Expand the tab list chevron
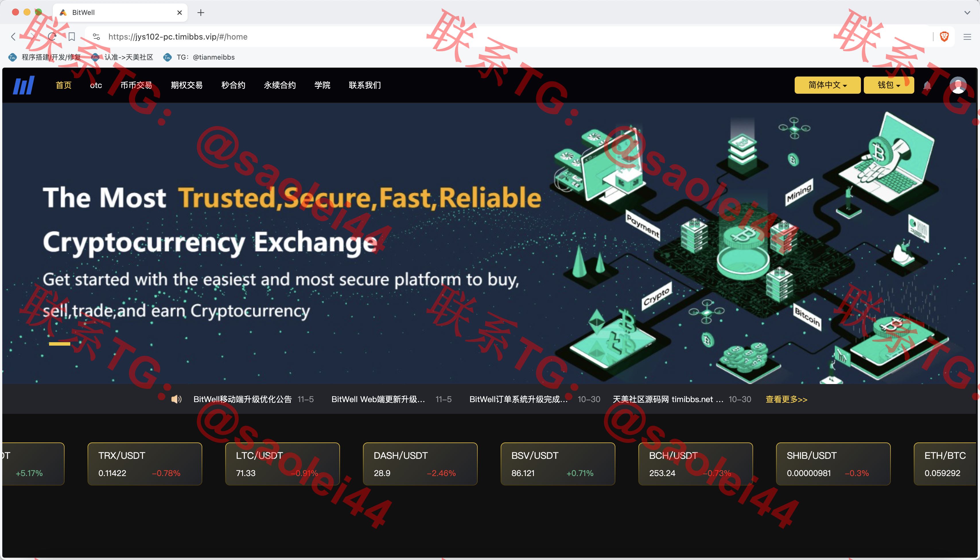This screenshot has width=980, height=560. (967, 13)
